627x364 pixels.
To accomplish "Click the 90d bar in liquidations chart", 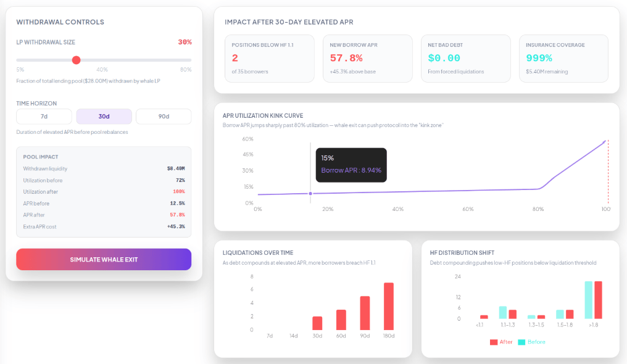I will tap(365, 313).
